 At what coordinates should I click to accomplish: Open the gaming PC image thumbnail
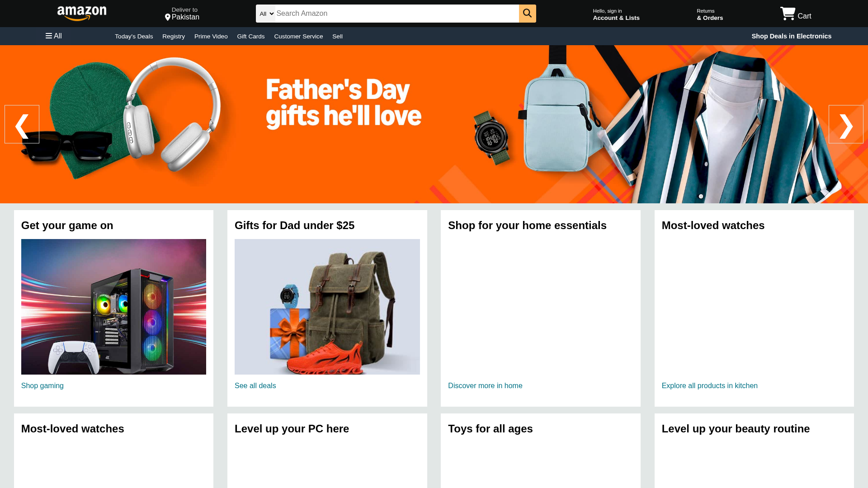click(x=113, y=307)
